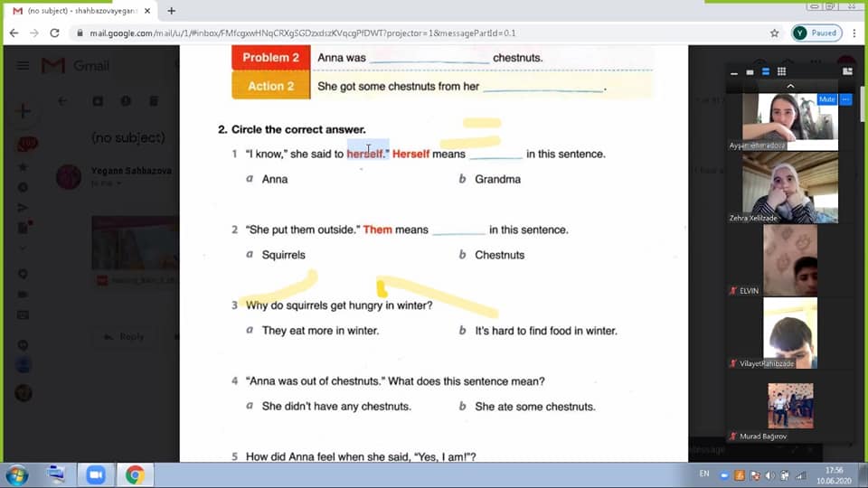This screenshot has width=868, height=488.
Task: Reload the page in Chrome
Action: tap(54, 33)
